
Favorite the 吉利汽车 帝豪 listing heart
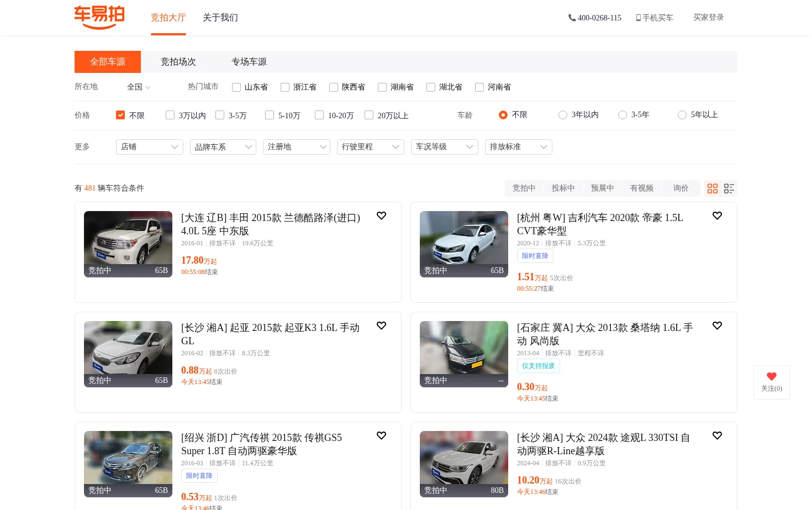point(717,215)
